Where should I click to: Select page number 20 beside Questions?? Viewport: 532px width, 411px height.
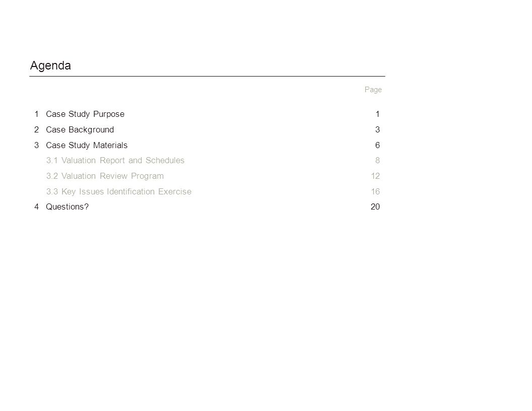point(375,207)
